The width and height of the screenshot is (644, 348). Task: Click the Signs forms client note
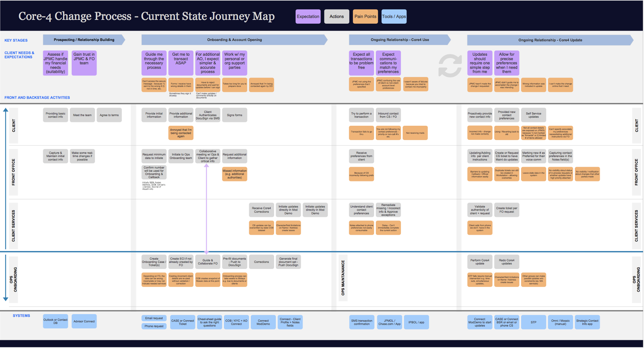(235, 115)
